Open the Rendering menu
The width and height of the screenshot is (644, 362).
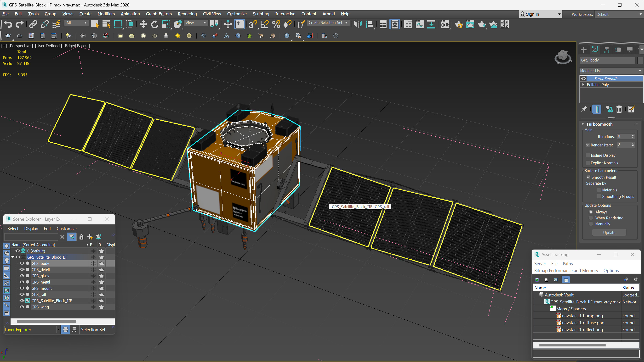coord(187,14)
